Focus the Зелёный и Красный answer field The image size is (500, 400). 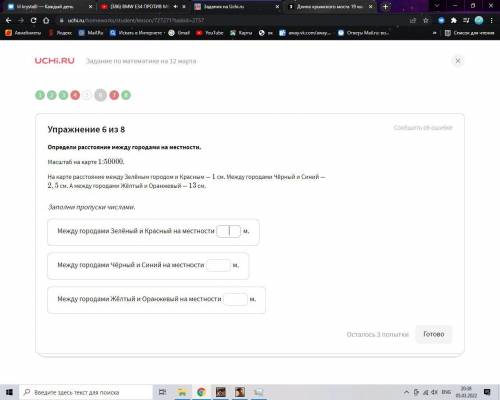(228, 231)
